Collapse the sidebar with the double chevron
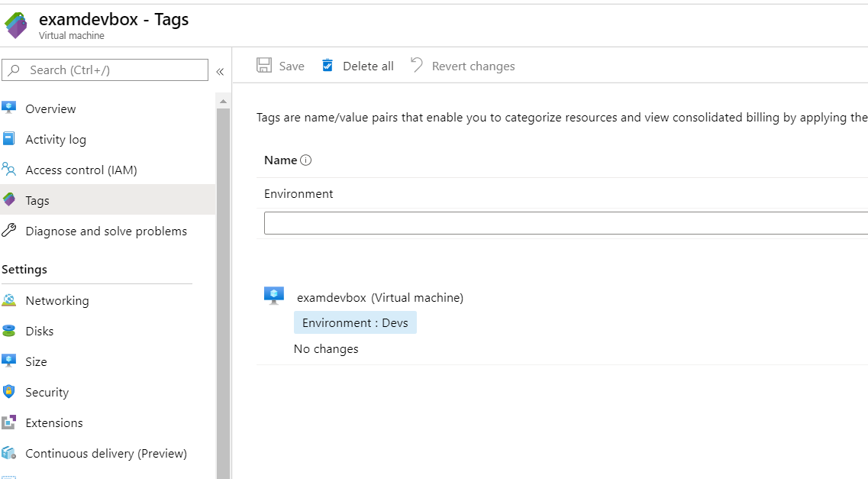Screen dimensions: 868x479 220,72
